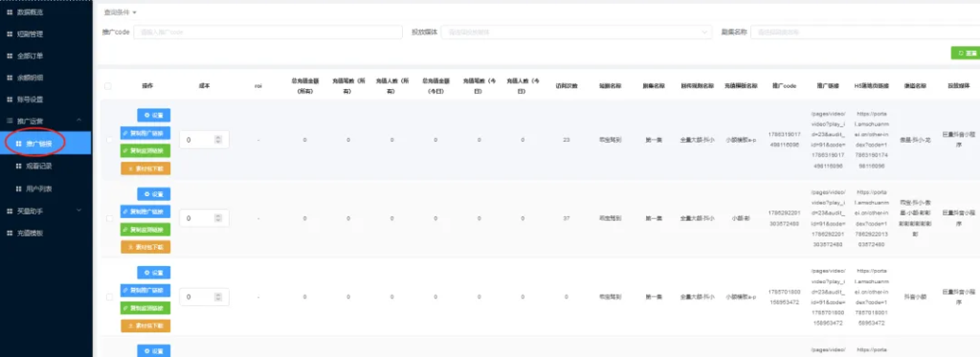Open 账号设置 in the sidebar

point(29,99)
